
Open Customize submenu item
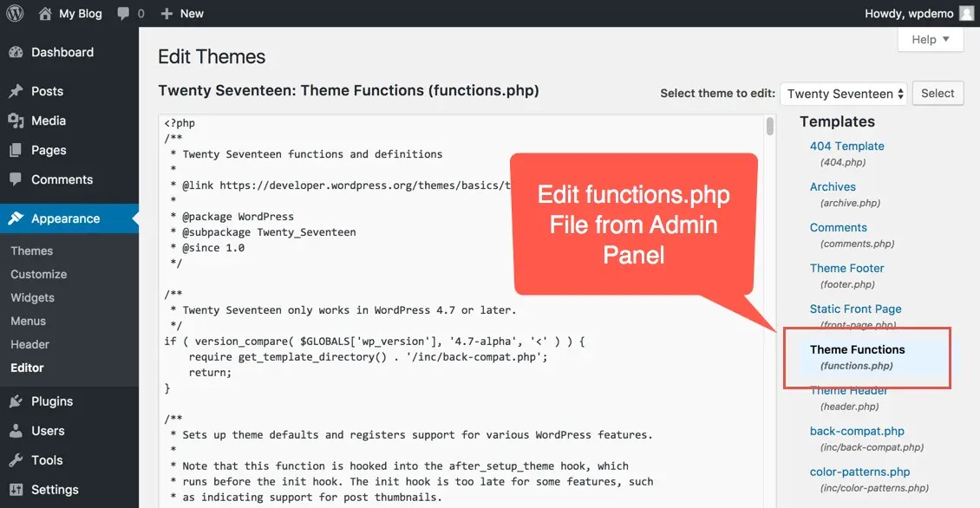39,274
